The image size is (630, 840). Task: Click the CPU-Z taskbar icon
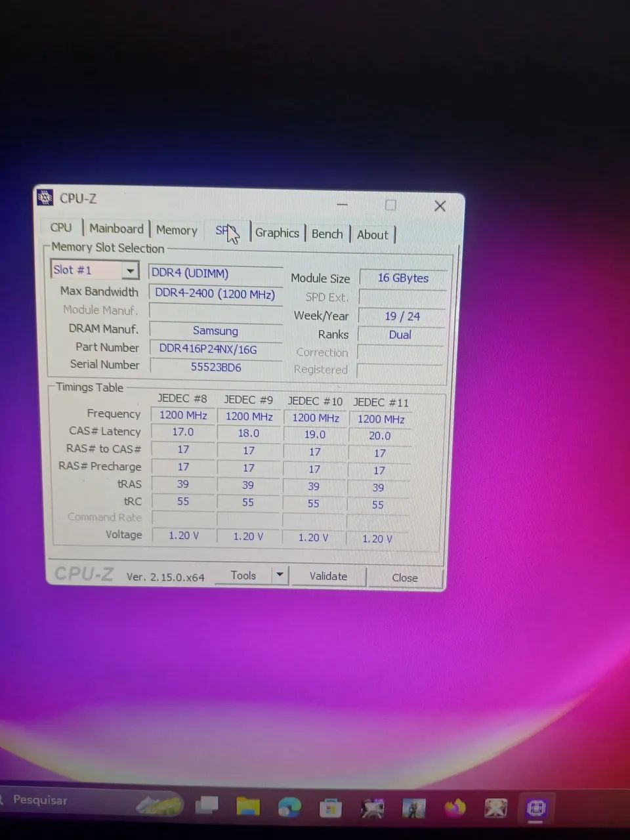tap(536, 808)
